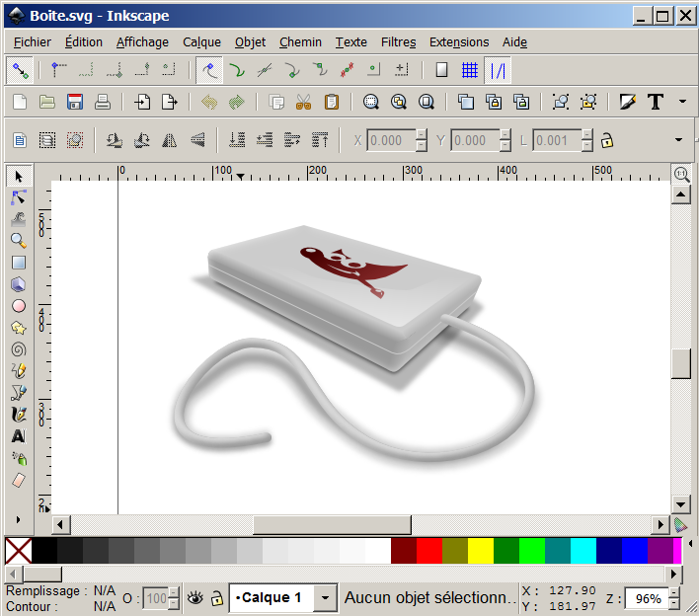699x616 pixels.
Task: Open the Calque menu
Action: tap(201, 41)
